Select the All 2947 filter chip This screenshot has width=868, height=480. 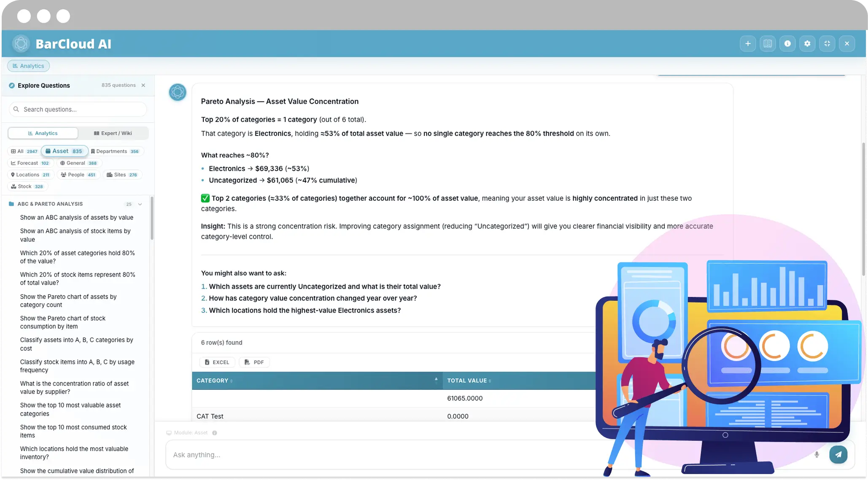pos(24,151)
